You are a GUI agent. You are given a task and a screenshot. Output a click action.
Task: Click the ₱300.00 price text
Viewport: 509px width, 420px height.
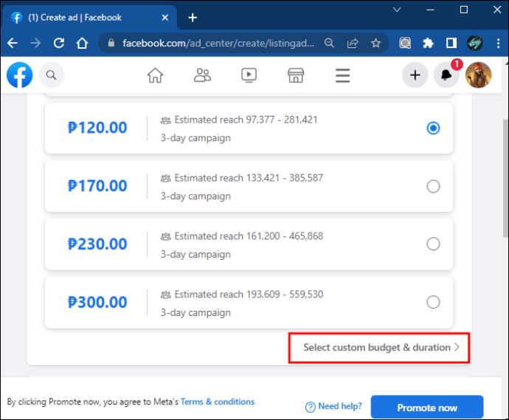pyautogui.click(x=97, y=302)
